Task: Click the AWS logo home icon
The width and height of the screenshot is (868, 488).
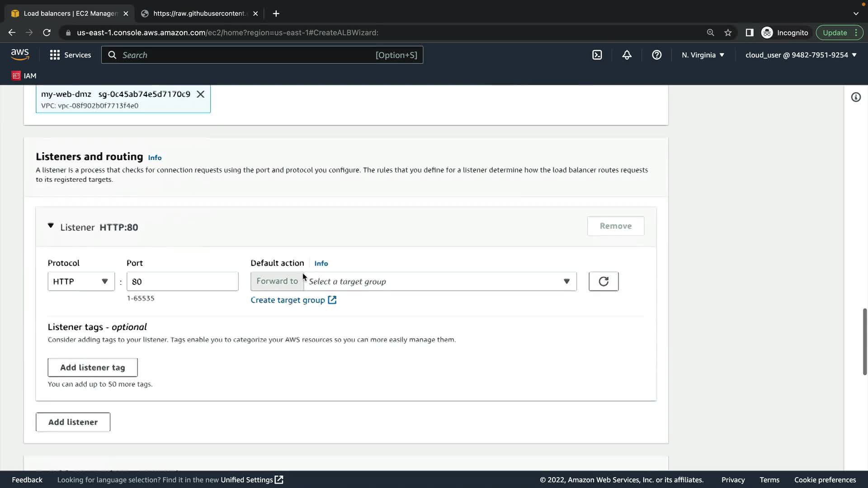Action: tap(20, 55)
